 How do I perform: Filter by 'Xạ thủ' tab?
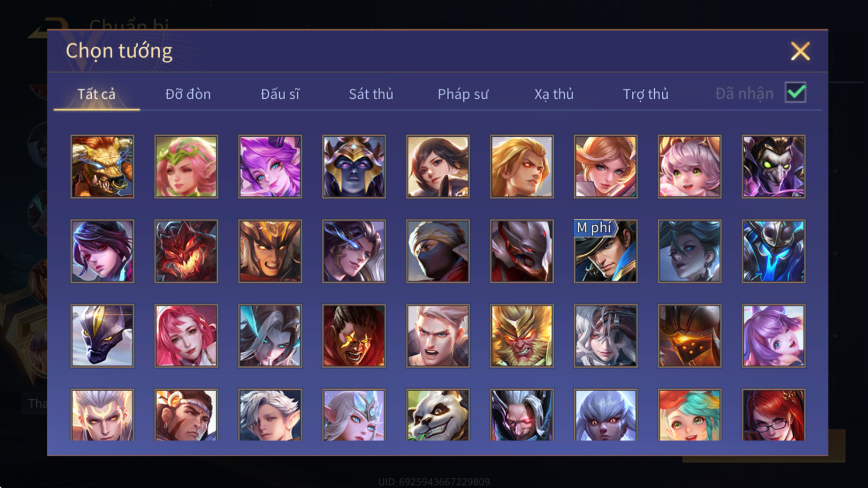pyautogui.click(x=554, y=94)
